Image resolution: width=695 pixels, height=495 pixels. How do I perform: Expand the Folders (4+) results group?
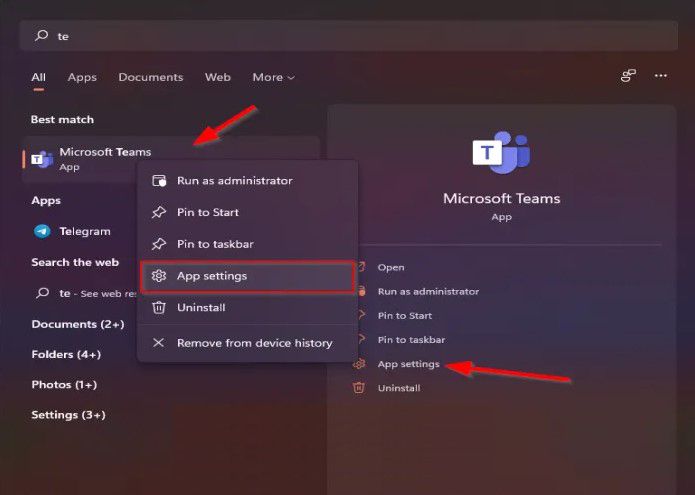click(66, 354)
